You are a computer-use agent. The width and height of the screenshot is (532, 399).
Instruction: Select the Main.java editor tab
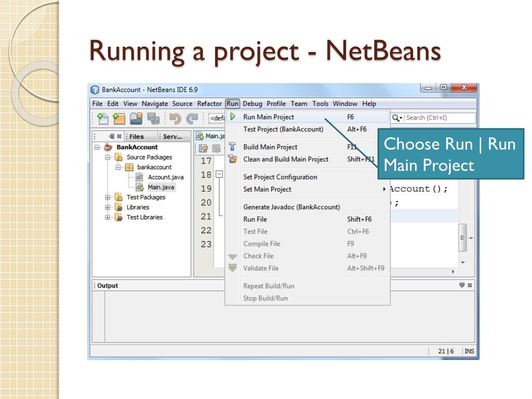click(210, 136)
